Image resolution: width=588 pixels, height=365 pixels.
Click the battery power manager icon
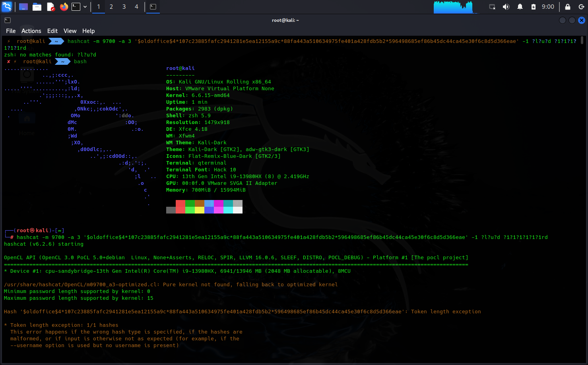click(534, 7)
